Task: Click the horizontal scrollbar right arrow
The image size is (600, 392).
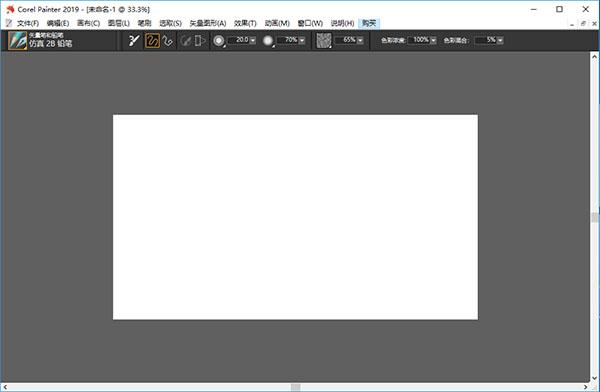Action: pyautogui.click(x=585, y=387)
